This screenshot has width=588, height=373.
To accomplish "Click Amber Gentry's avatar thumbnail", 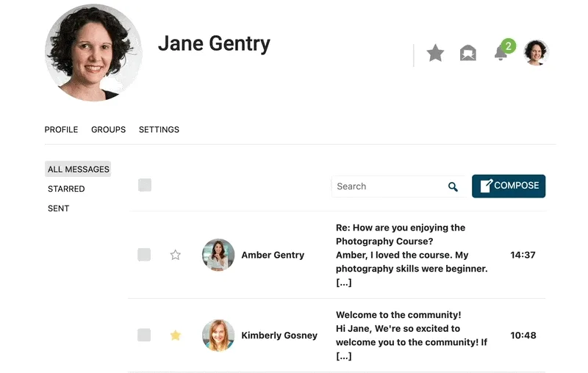I will (x=218, y=255).
